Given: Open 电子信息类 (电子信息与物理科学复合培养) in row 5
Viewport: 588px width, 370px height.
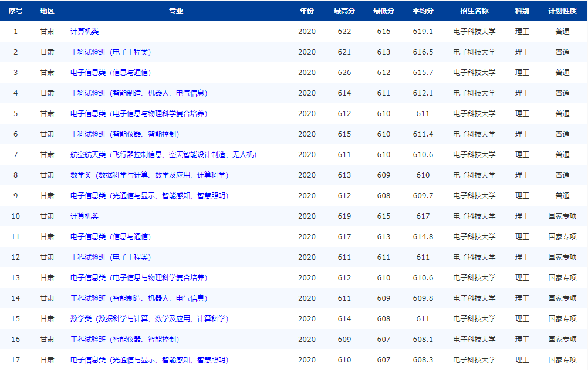Looking at the screenshot, I should [x=138, y=114].
